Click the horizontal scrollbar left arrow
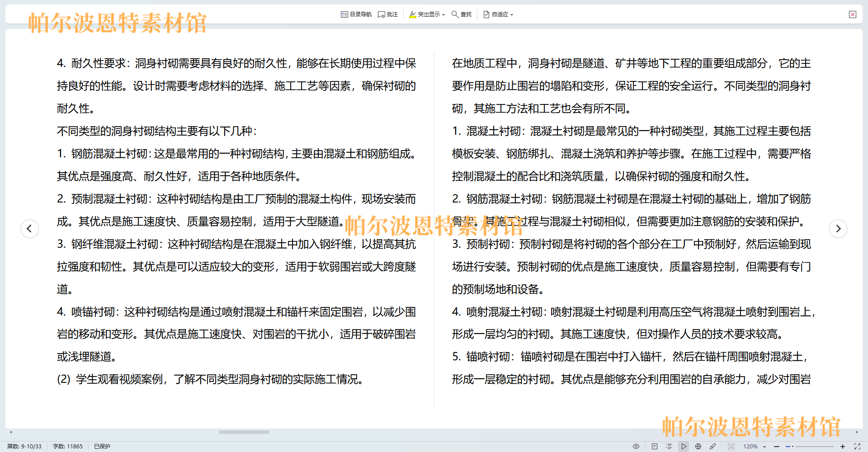This screenshot has width=868, height=452. tap(11, 432)
